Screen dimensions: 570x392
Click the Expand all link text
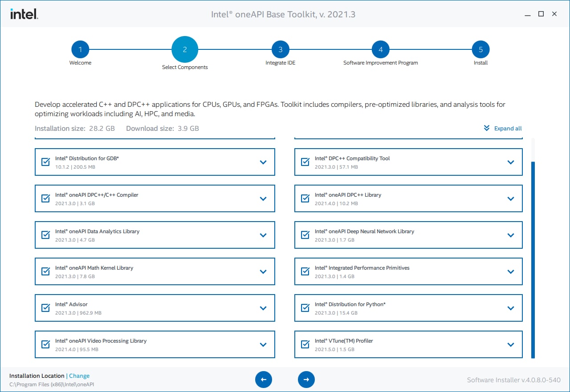pyautogui.click(x=508, y=128)
